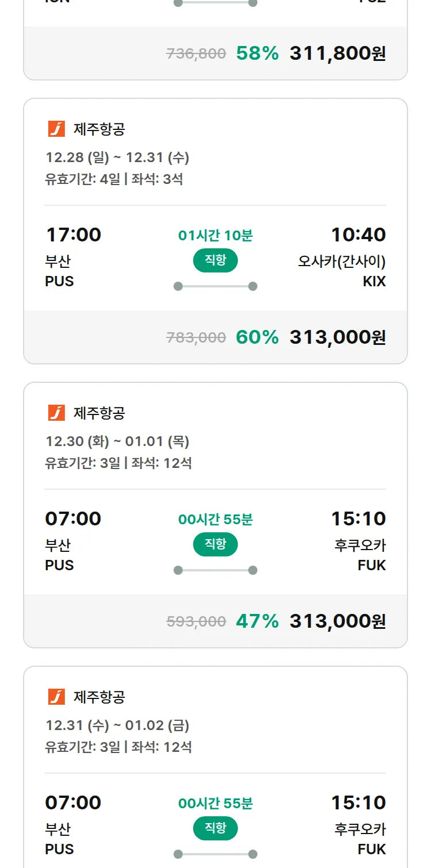This screenshot has height=868, width=431.
Task: Click the 17:00 Busan departure time
Action: tap(73, 235)
